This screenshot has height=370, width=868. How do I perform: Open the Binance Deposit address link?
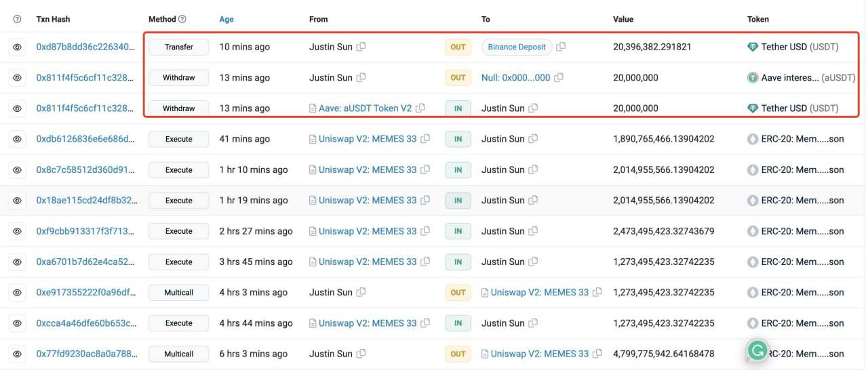coord(517,47)
